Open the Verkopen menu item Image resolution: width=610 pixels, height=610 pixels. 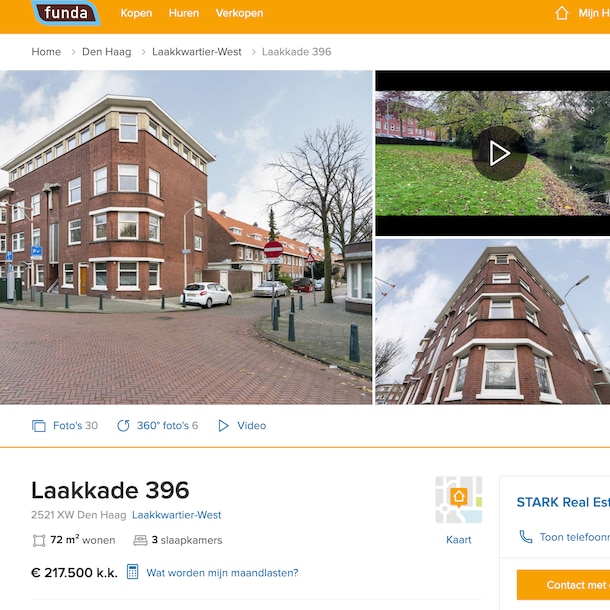[x=239, y=13]
